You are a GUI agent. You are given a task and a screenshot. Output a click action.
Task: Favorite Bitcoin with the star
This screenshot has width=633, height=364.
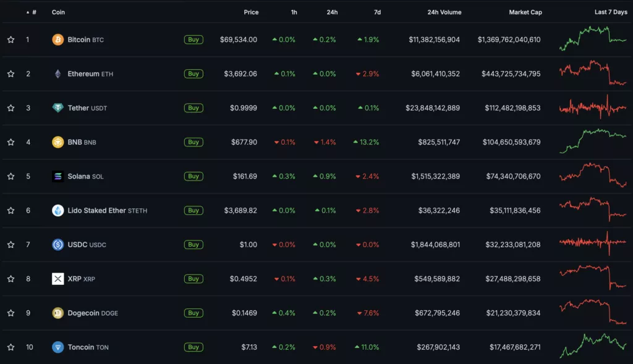pyautogui.click(x=11, y=40)
